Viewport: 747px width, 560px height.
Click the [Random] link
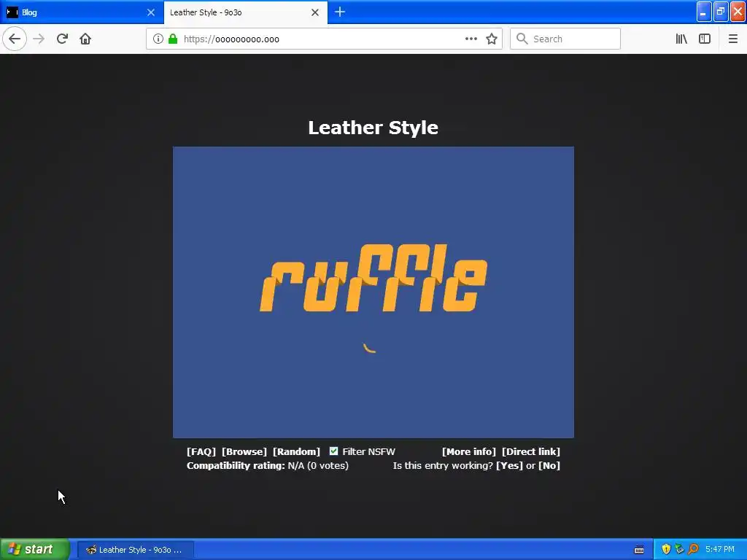296,451
